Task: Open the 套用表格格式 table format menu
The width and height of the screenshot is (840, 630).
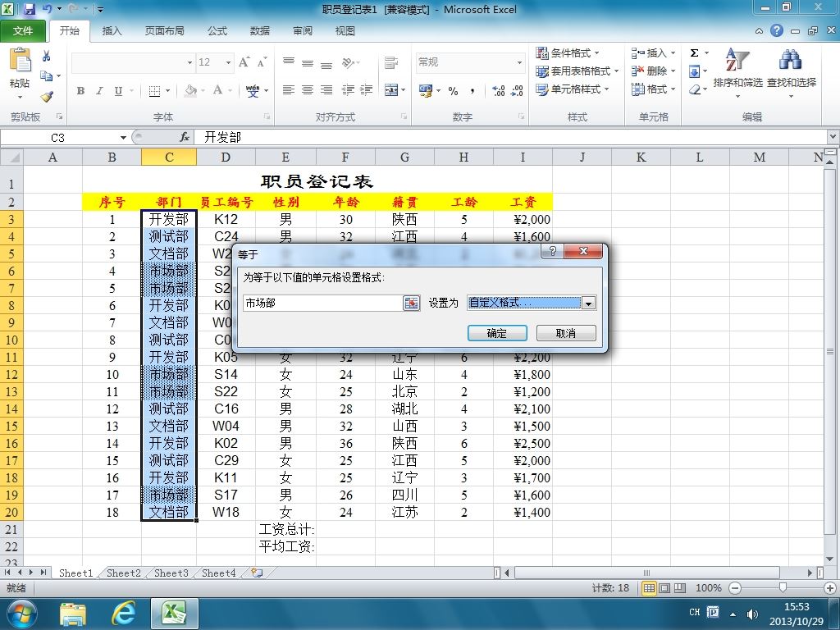Action: pyautogui.click(x=577, y=71)
